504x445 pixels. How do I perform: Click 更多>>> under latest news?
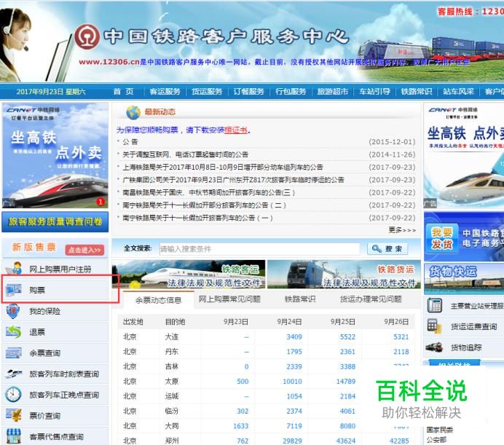coord(402,230)
